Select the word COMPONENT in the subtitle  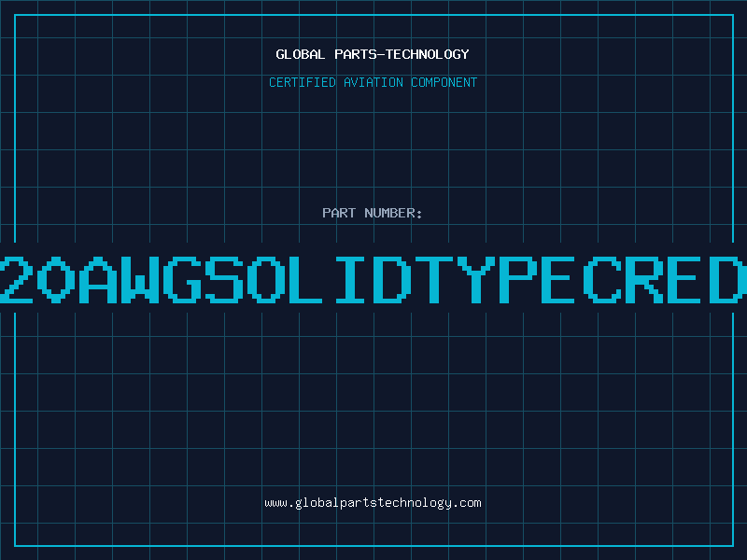tap(443, 82)
